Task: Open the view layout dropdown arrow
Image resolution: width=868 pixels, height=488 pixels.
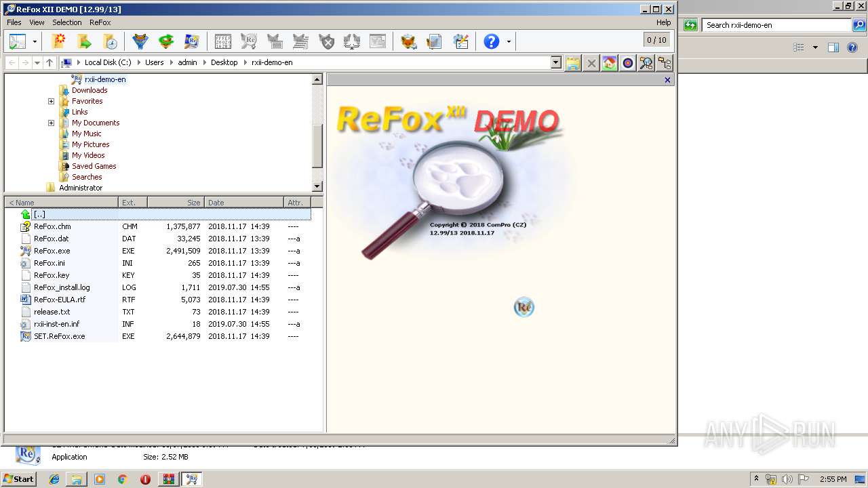Action: 35,42
